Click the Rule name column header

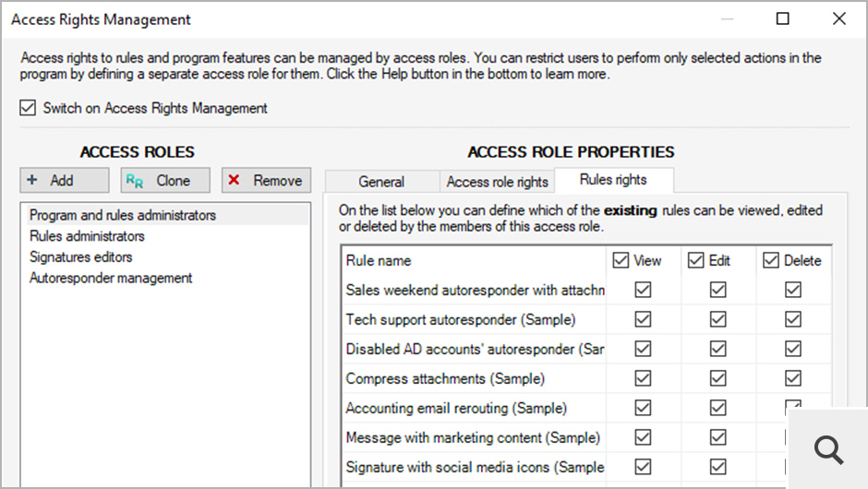(x=474, y=260)
